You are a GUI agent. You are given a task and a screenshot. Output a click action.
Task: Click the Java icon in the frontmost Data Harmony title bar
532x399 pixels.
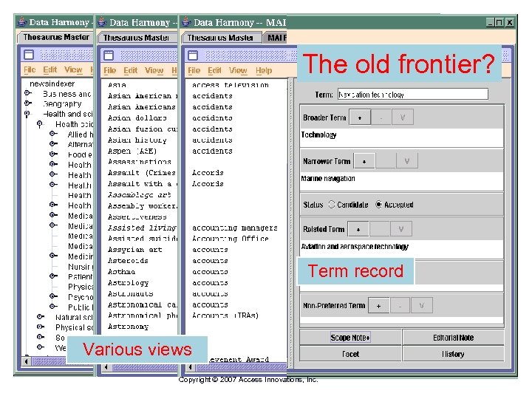pyautogui.click(x=186, y=22)
